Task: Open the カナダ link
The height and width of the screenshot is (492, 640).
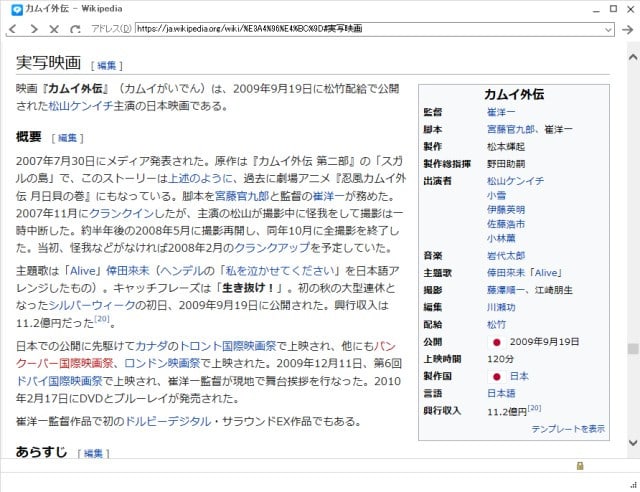Action: [x=151, y=346]
